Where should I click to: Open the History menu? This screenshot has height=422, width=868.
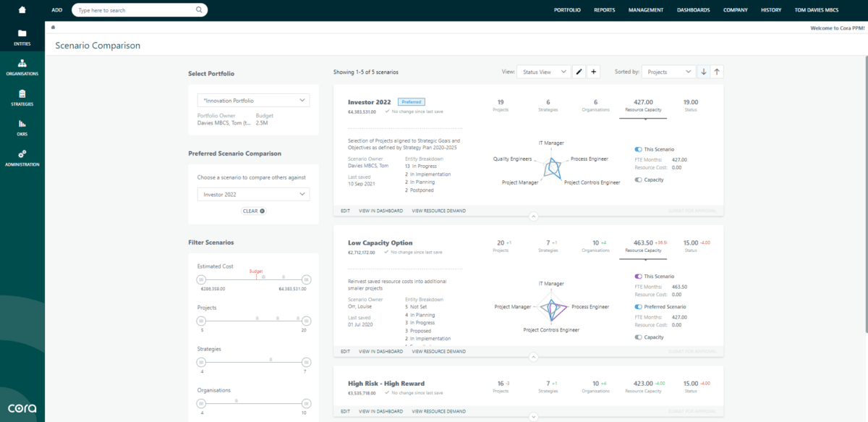(771, 10)
